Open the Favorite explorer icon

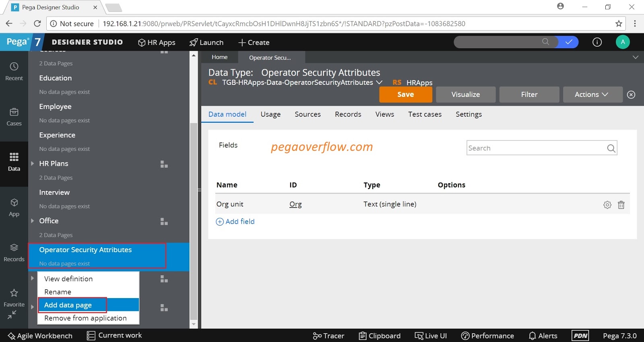[14, 293]
